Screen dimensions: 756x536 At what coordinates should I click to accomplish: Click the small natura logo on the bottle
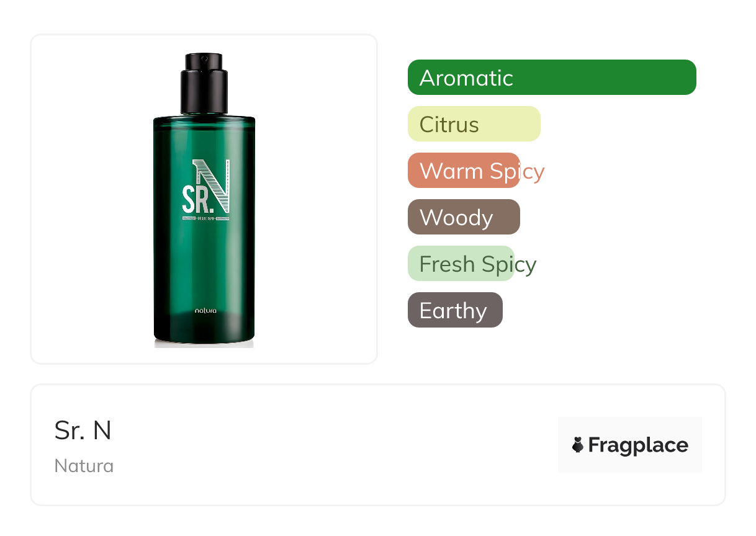point(205,310)
